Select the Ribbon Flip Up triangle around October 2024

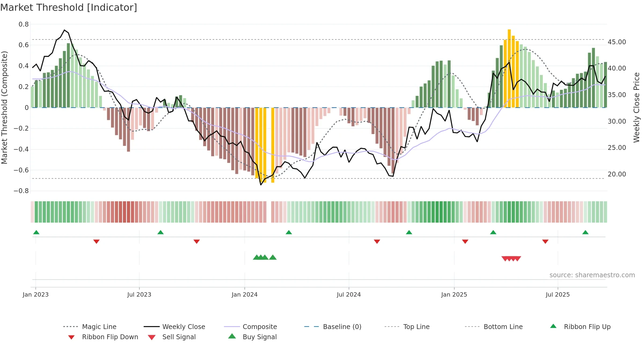click(409, 232)
